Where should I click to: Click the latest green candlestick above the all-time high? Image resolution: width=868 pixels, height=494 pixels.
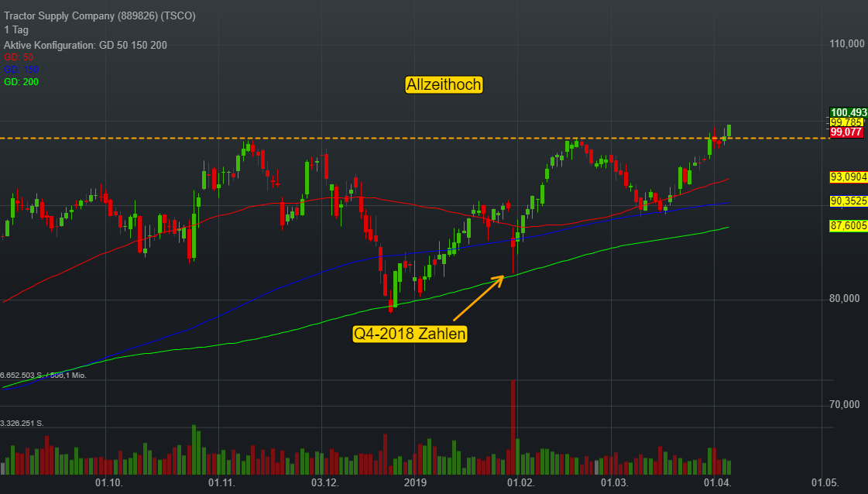(729, 131)
